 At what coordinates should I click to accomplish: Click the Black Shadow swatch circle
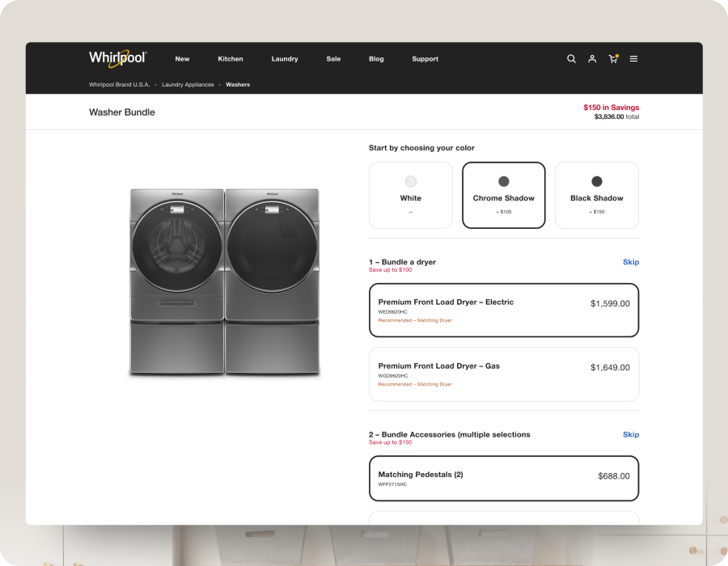597,181
